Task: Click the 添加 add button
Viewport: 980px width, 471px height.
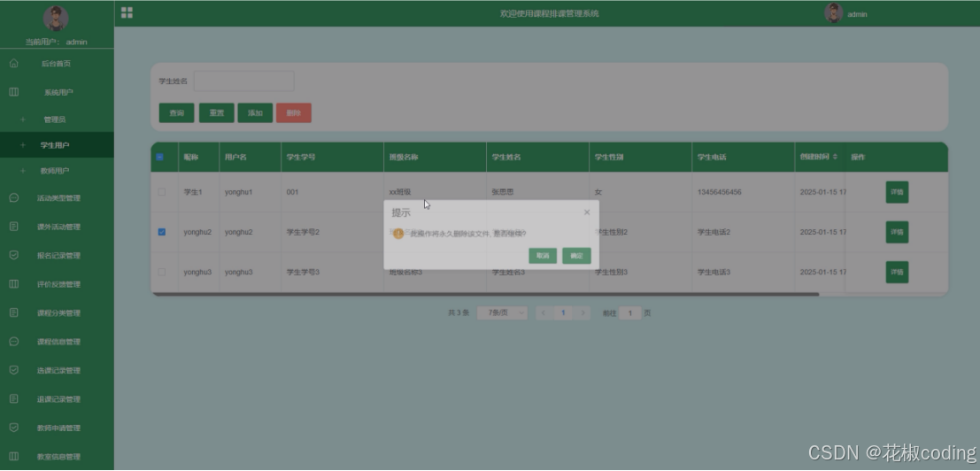Action: [255, 113]
